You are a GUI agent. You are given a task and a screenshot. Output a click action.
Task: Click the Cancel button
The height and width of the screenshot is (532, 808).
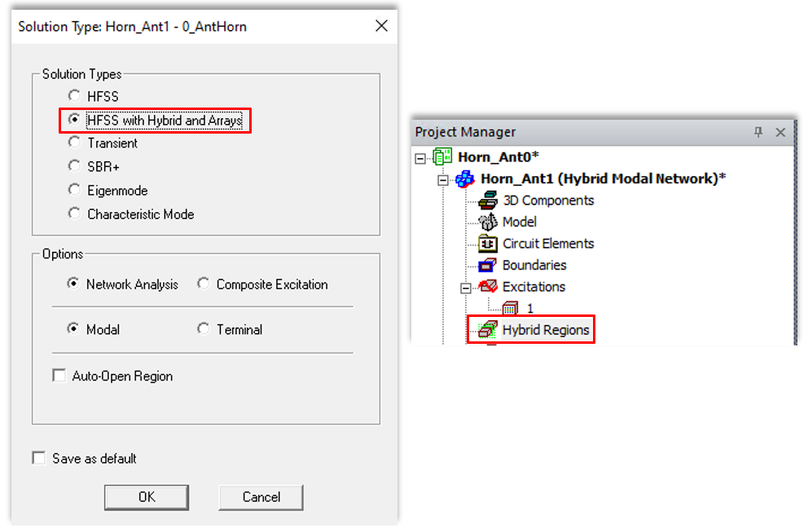[261, 497]
